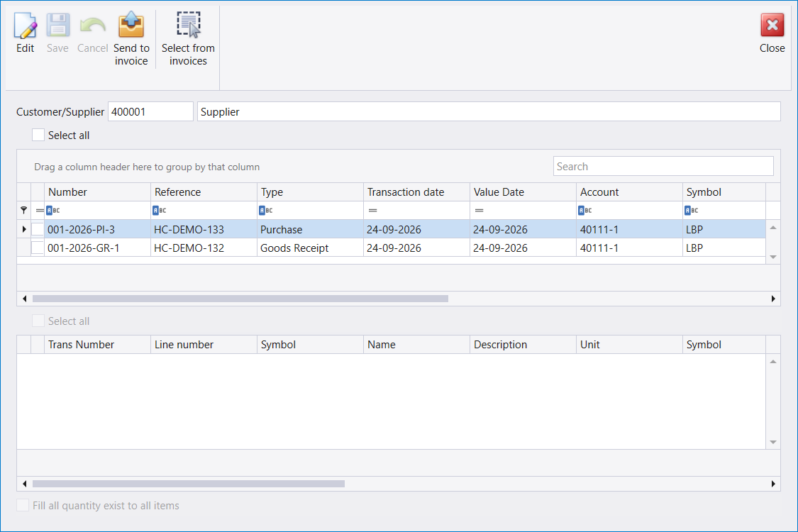Image resolution: width=798 pixels, height=532 pixels.
Task: Click the Description column header
Action: [523, 345]
